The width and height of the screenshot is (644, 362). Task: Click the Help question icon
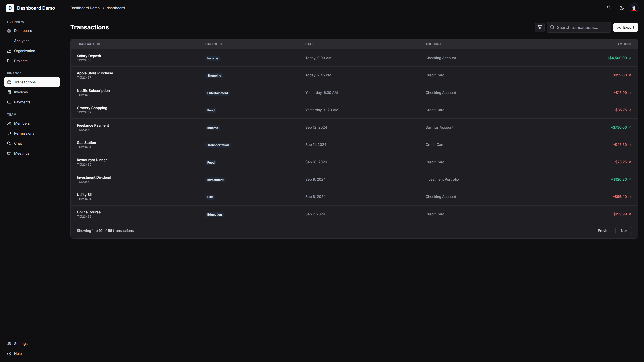pos(9,354)
